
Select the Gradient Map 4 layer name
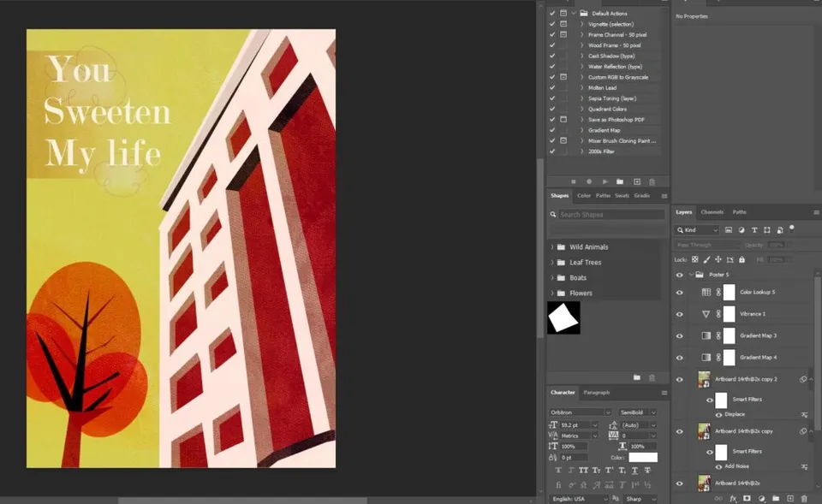(x=758, y=358)
